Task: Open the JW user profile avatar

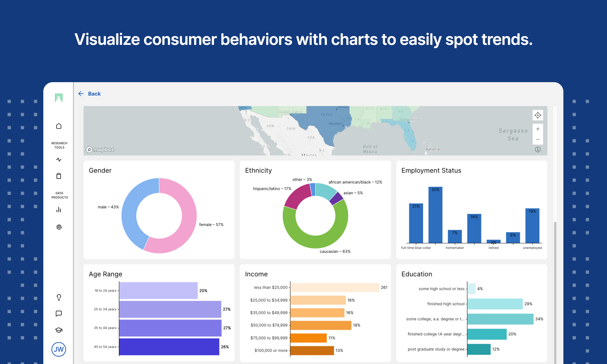Action: [59, 349]
